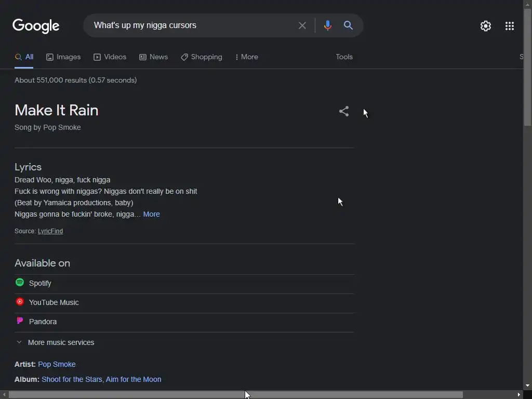Click the 'About 551,000 results' text

pyautogui.click(x=76, y=80)
